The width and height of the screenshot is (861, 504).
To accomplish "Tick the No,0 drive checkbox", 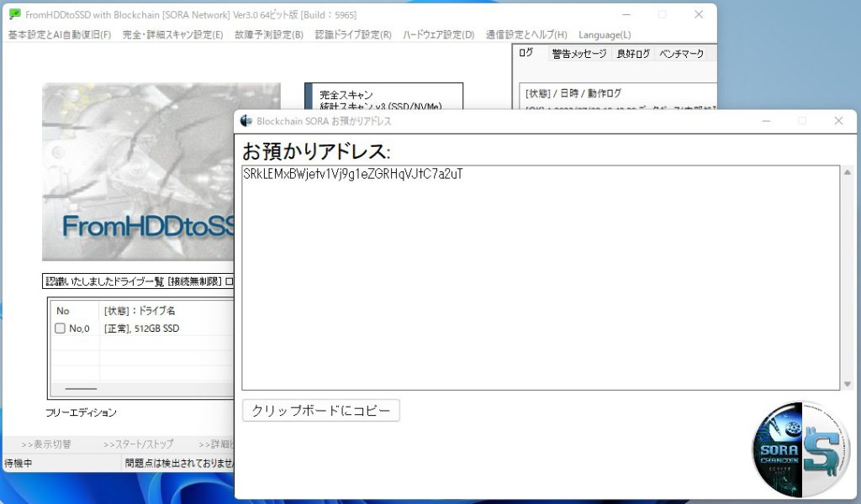I will pyautogui.click(x=60, y=328).
